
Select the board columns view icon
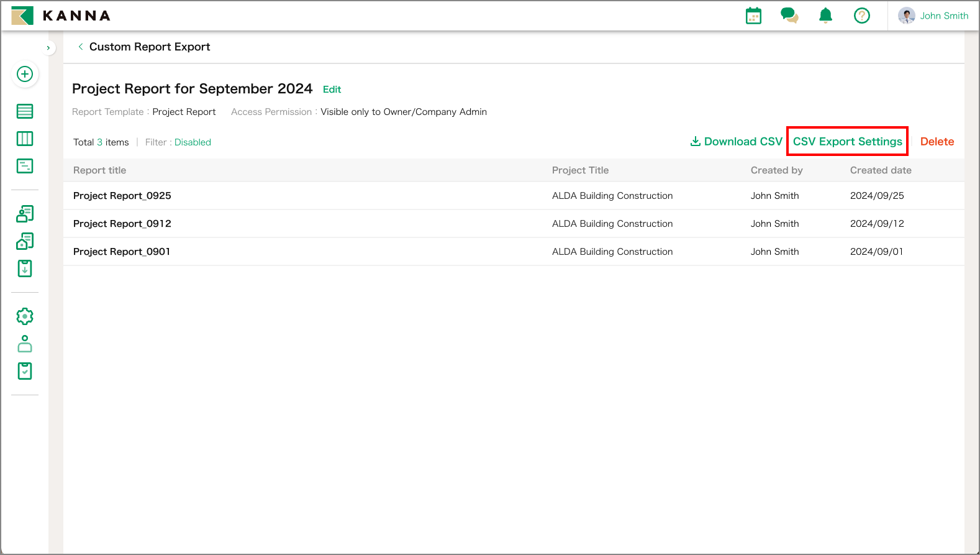pyautogui.click(x=25, y=139)
